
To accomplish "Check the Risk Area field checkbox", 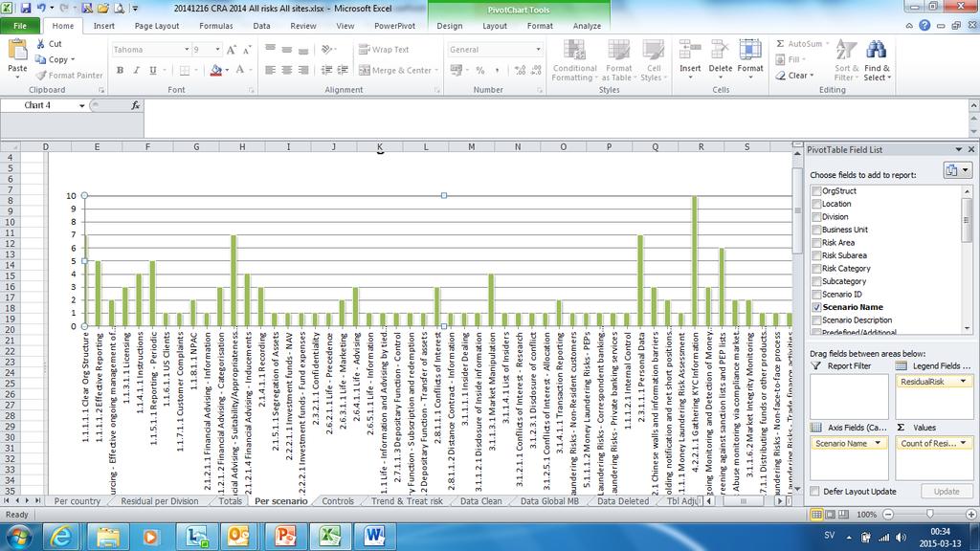I will point(816,242).
